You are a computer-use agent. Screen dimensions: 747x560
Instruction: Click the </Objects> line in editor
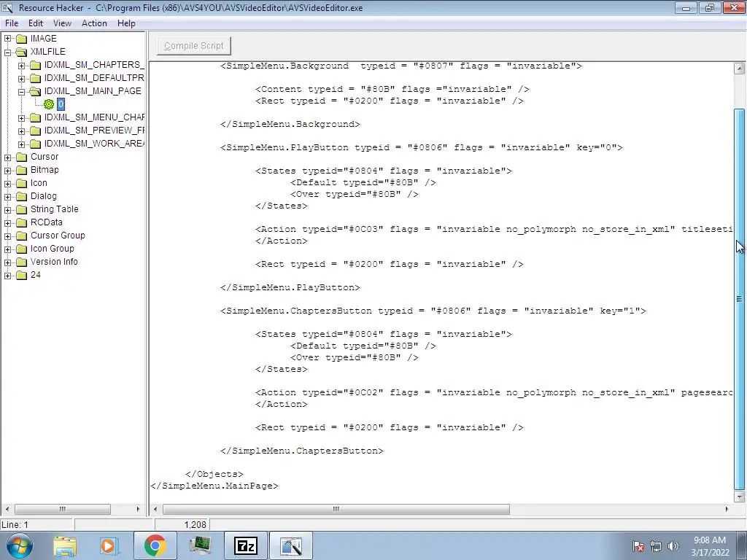point(214,474)
